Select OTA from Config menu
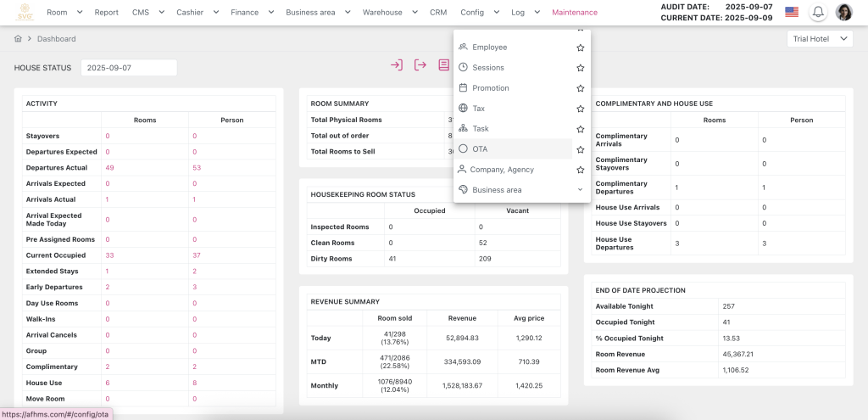This screenshot has height=420, width=868. [x=480, y=149]
